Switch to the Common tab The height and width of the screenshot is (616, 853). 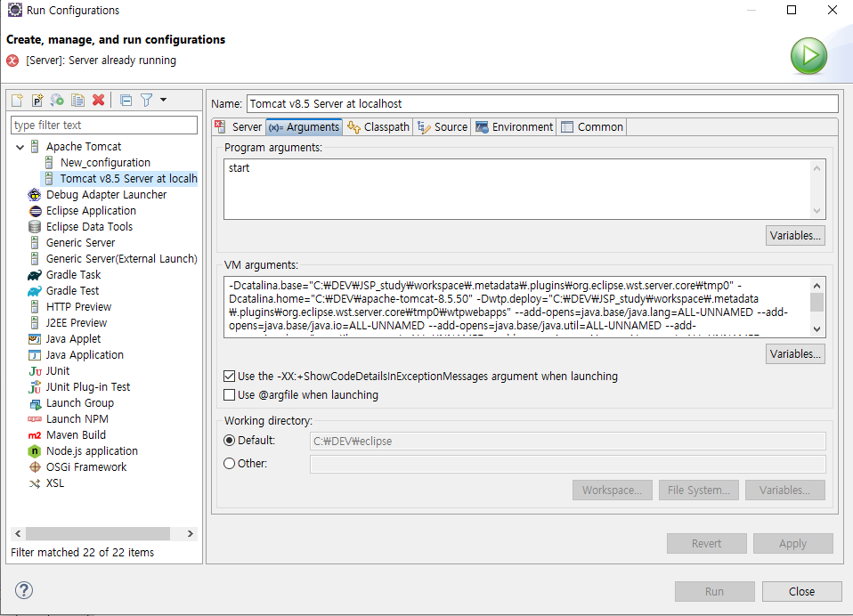point(592,127)
